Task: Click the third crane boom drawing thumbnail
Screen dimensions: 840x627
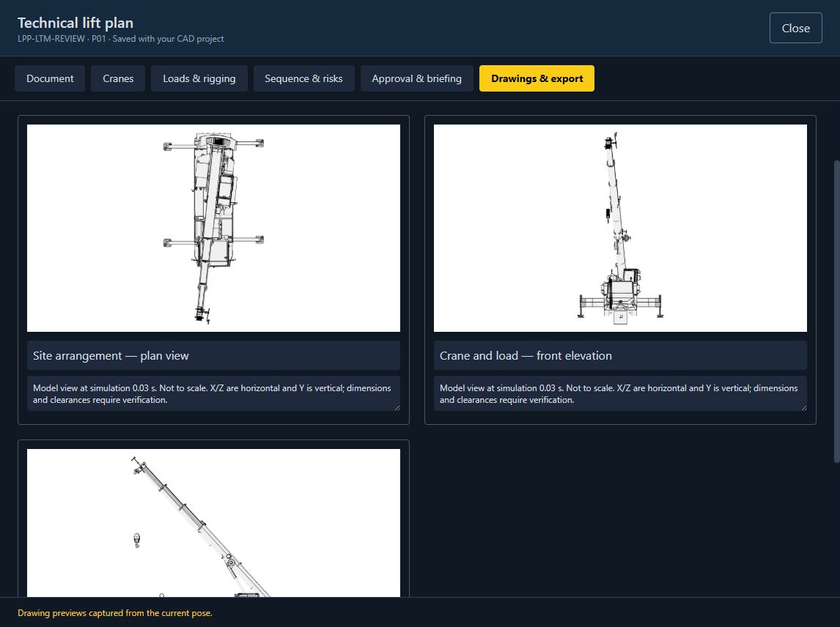Action: tap(214, 522)
